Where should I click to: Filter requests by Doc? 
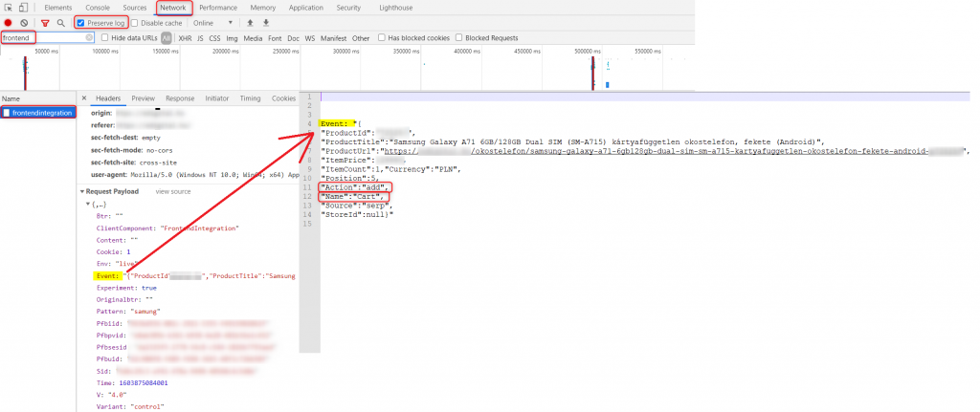[x=293, y=38]
